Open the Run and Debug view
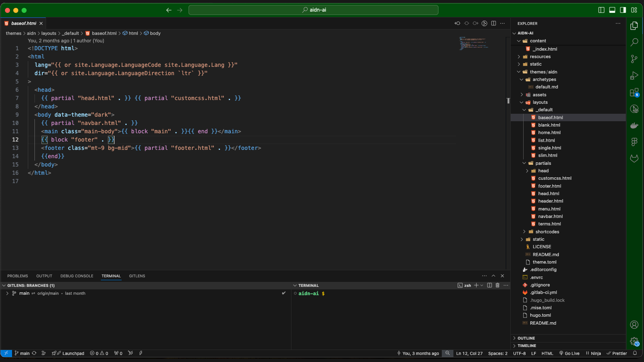Screen dimensions: 644x362 coord(634,76)
